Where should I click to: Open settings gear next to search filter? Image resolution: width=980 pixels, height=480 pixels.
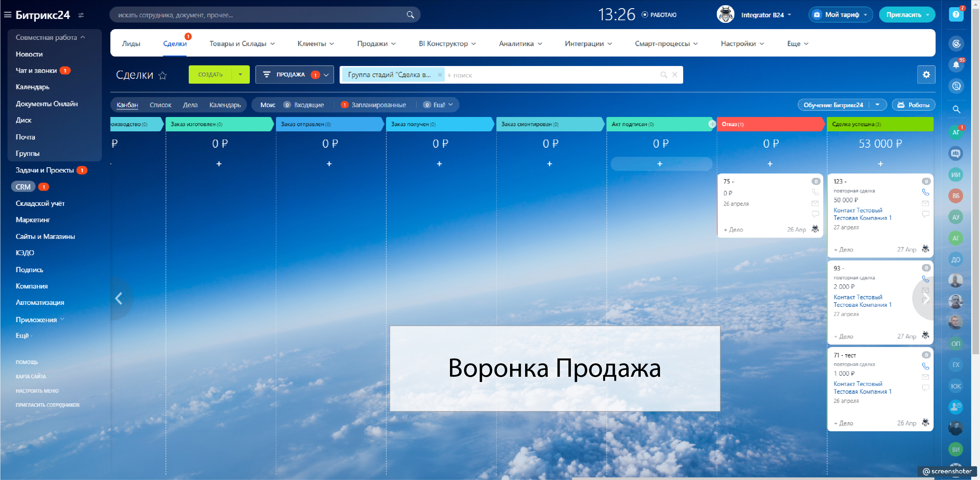pyautogui.click(x=926, y=74)
